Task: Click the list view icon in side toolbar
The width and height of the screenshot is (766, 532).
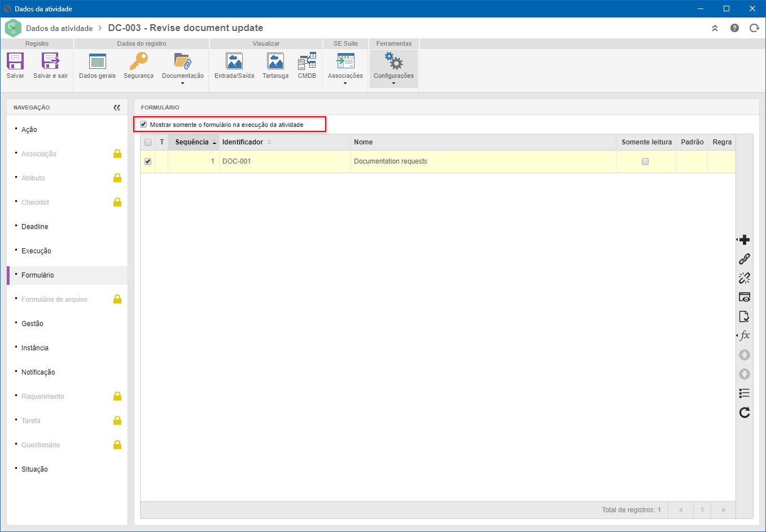Action: (x=745, y=393)
